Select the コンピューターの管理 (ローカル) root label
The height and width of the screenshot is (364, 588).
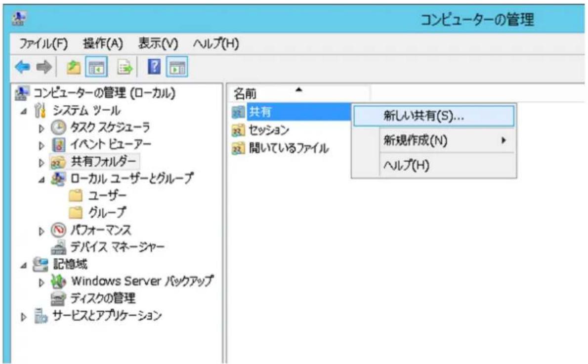click(x=105, y=93)
